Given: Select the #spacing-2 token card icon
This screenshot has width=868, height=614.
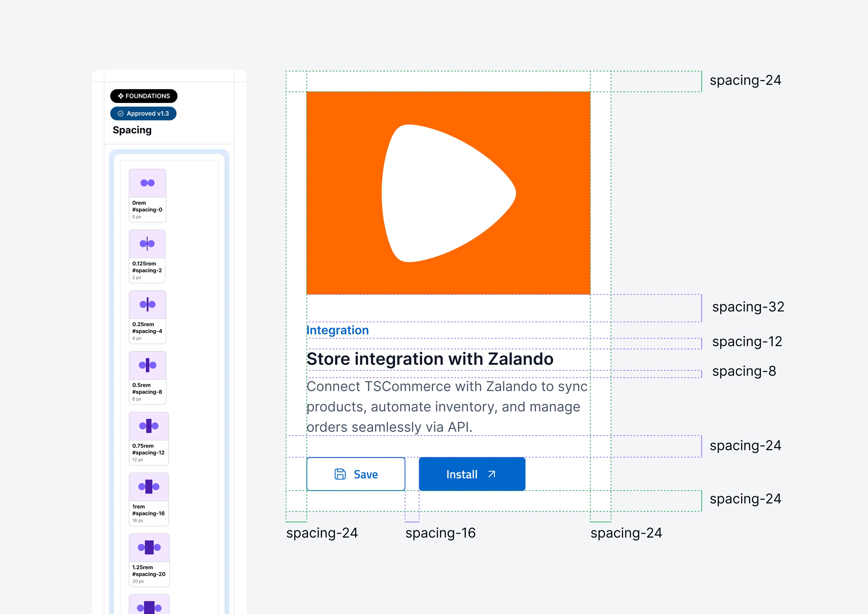Looking at the screenshot, I should click(147, 244).
